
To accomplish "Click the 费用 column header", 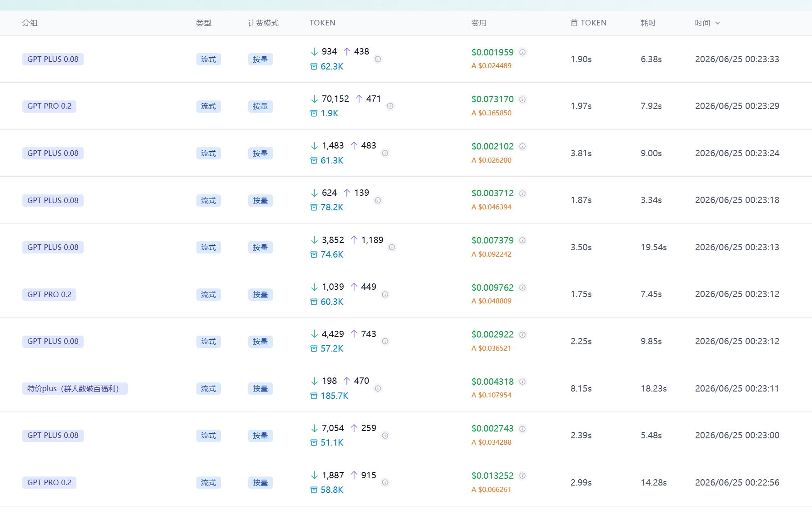I will (x=479, y=23).
